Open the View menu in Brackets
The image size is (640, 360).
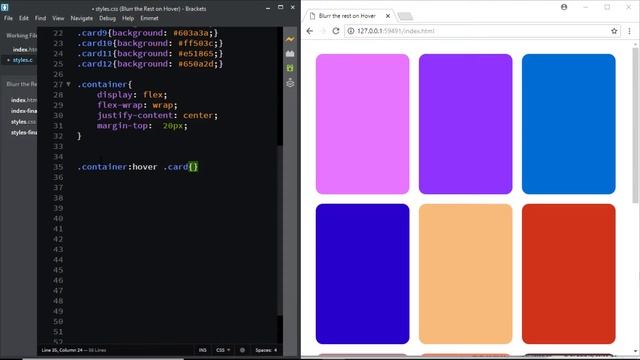click(58, 18)
